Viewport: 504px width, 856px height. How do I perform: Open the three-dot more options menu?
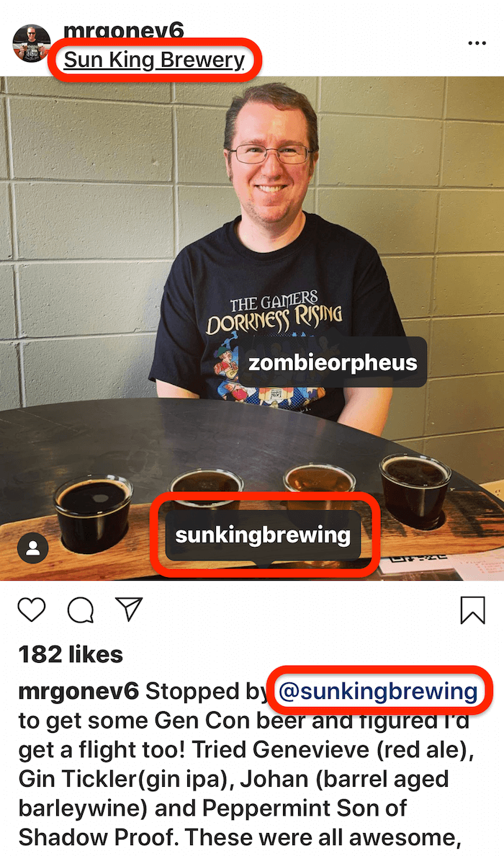(477, 43)
